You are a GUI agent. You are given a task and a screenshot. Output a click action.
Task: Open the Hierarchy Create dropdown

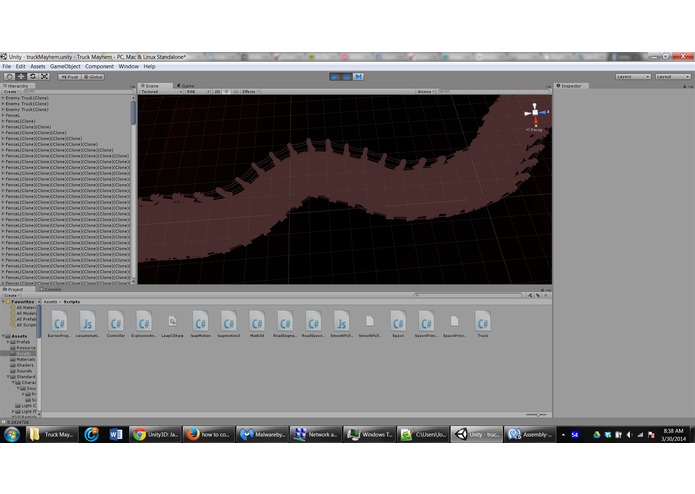[11, 91]
